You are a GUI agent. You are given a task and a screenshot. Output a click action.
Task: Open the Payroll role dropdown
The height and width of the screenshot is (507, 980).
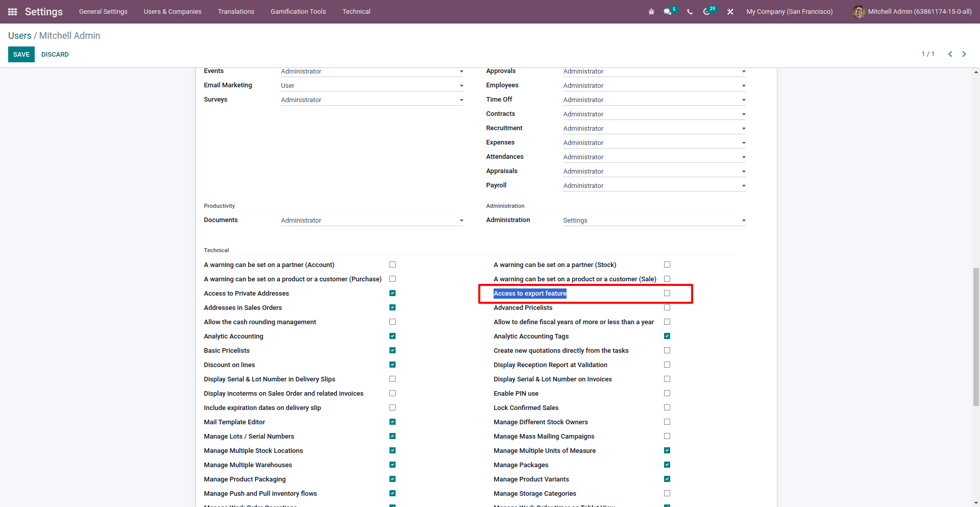click(x=654, y=185)
